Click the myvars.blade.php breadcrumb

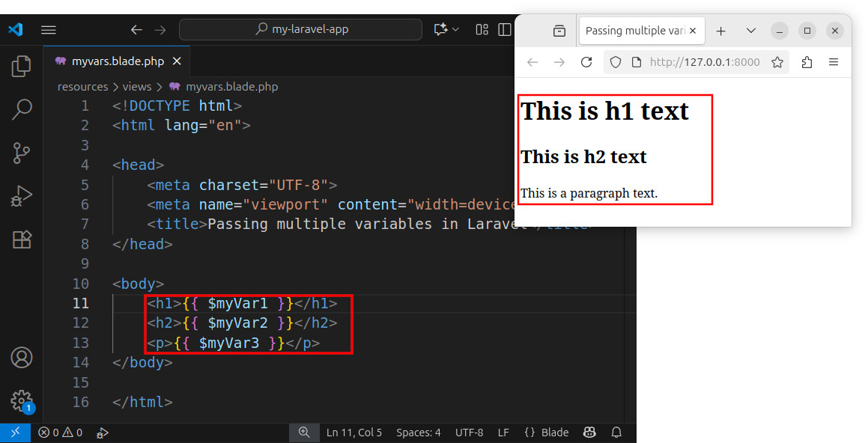tap(231, 87)
